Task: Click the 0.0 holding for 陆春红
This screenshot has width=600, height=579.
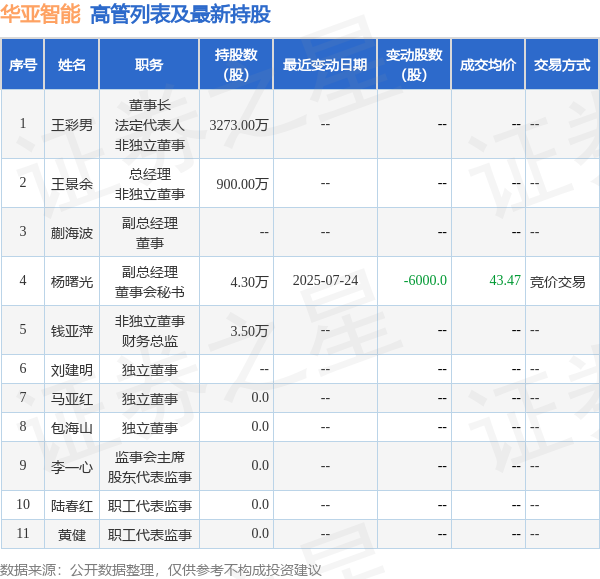Action: [x=260, y=505]
